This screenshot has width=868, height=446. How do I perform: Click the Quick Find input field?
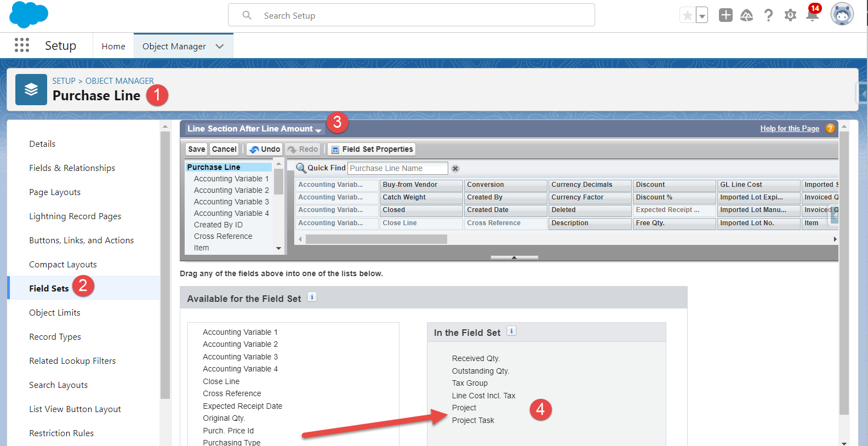coord(398,168)
